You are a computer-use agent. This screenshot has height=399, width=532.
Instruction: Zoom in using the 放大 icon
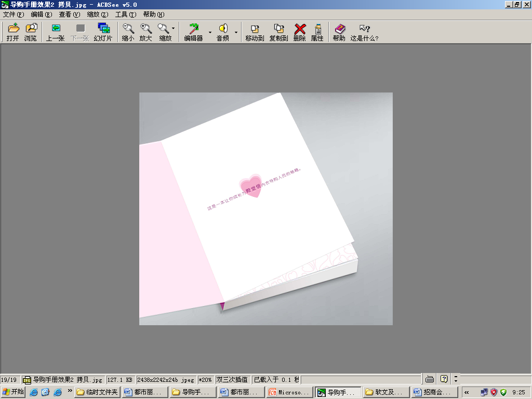click(x=146, y=32)
